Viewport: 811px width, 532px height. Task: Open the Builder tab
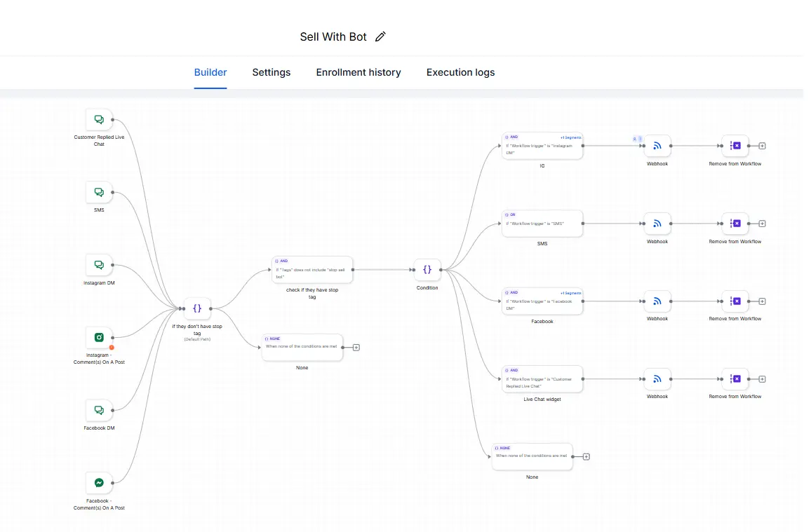210,72
